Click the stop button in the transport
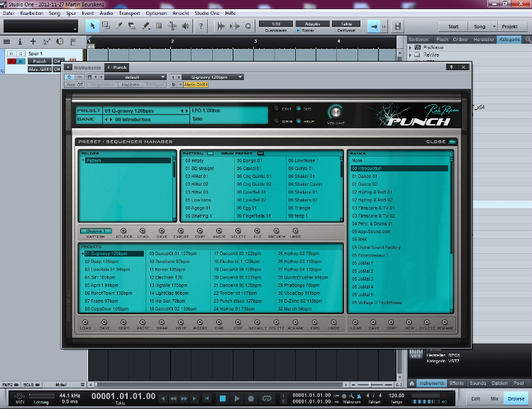This screenshot has width=532, height=409. (223, 398)
